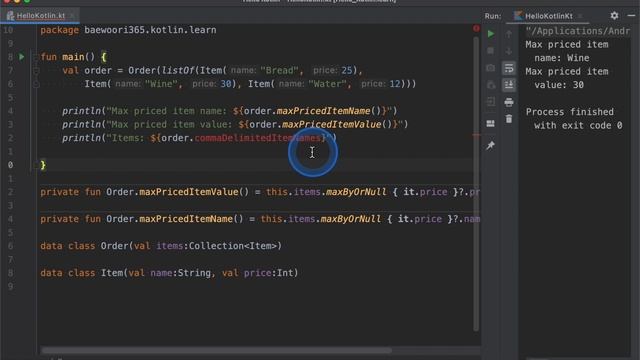Viewport: 640px width, 360px height.
Task: Click "name: Wine" in console output
Action: 562,58
